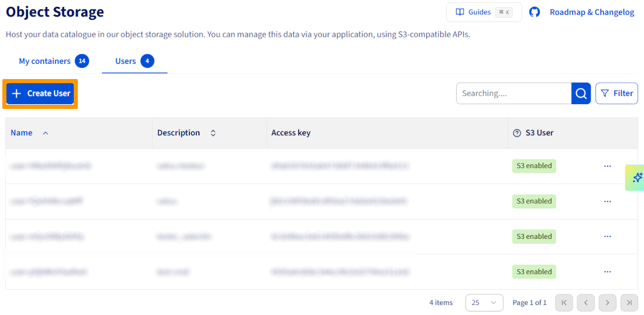Open actions menu for fourth user row
The image size is (644, 315).
coord(607,272)
